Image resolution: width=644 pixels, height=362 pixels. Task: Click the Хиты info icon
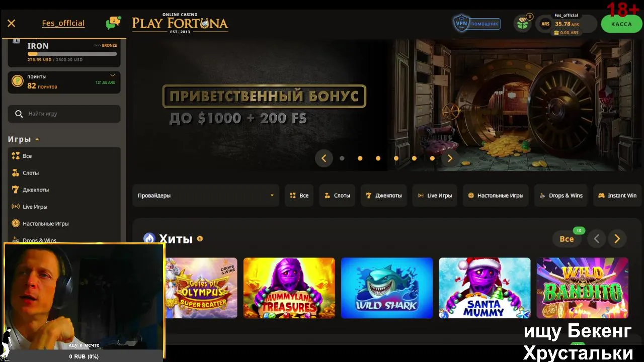tap(200, 239)
